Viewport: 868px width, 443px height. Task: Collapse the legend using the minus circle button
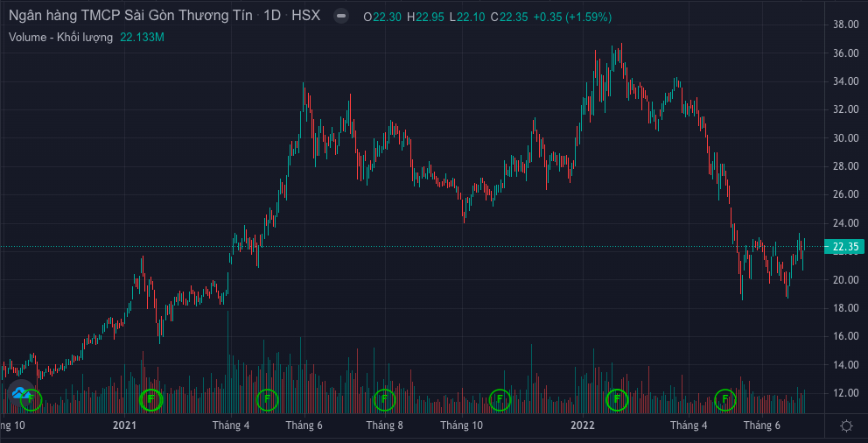341,17
